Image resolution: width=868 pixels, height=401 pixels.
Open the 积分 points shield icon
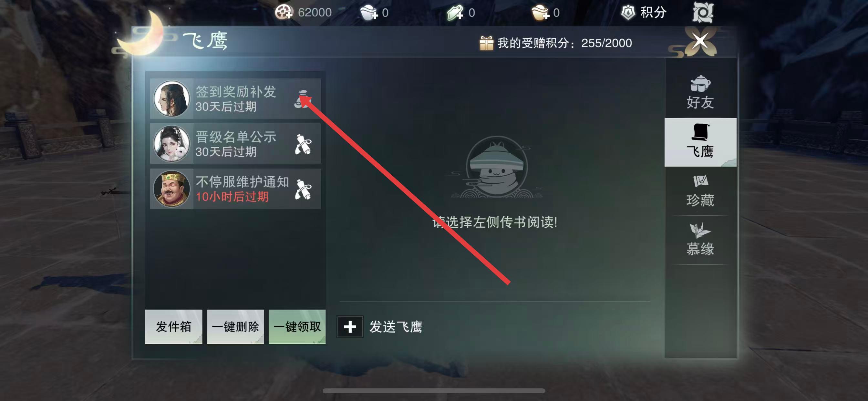pyautogui.click(x=628, y=13)
